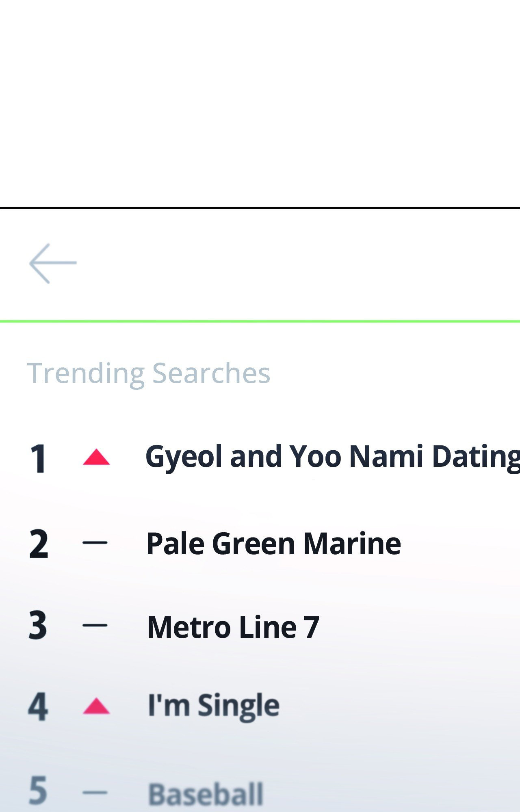
Task: Click the Trending Searches heading
Action: tap(149, 373)
